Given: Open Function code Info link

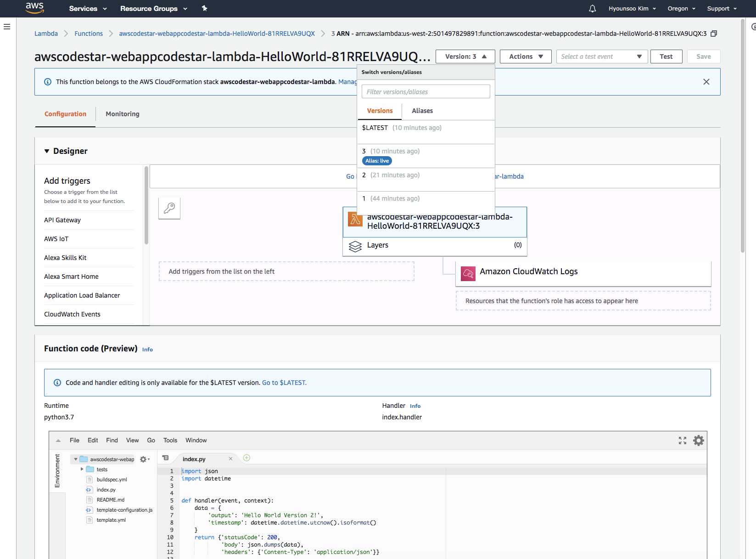Looking at the screenshot, I should click(147, 350).
